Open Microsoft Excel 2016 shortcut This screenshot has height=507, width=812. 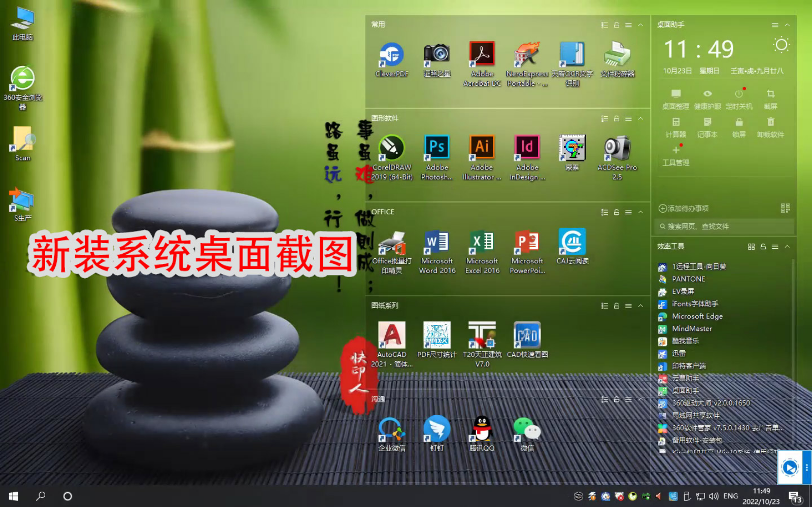tap(482, 242)
